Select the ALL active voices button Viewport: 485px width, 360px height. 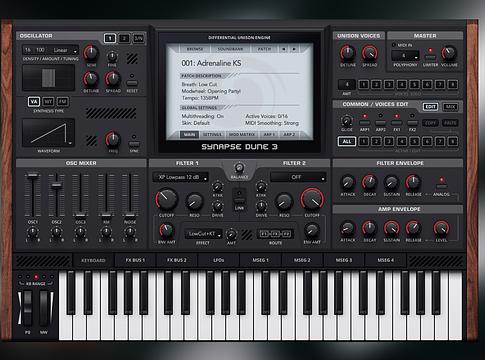click(347, 141)
